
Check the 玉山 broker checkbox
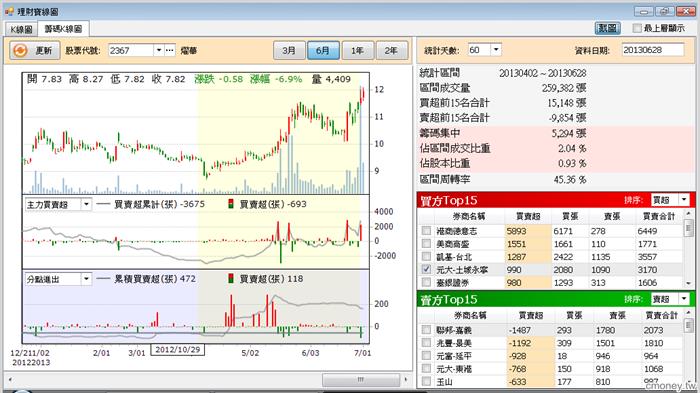coord(426,381)
